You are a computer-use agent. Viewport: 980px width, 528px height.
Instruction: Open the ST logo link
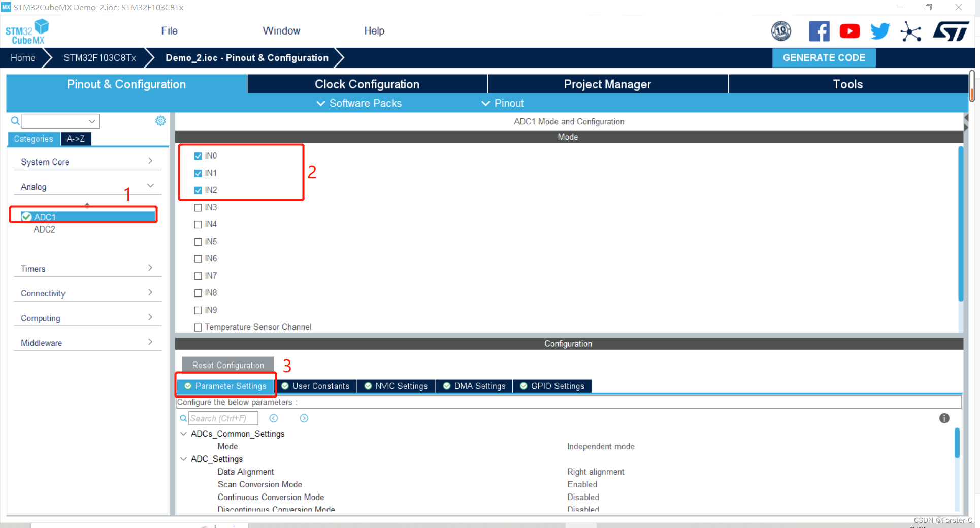[951, 31]
